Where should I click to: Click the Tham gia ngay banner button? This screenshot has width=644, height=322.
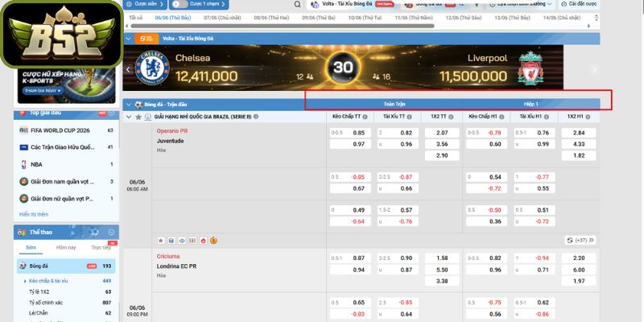coord(43,90)
